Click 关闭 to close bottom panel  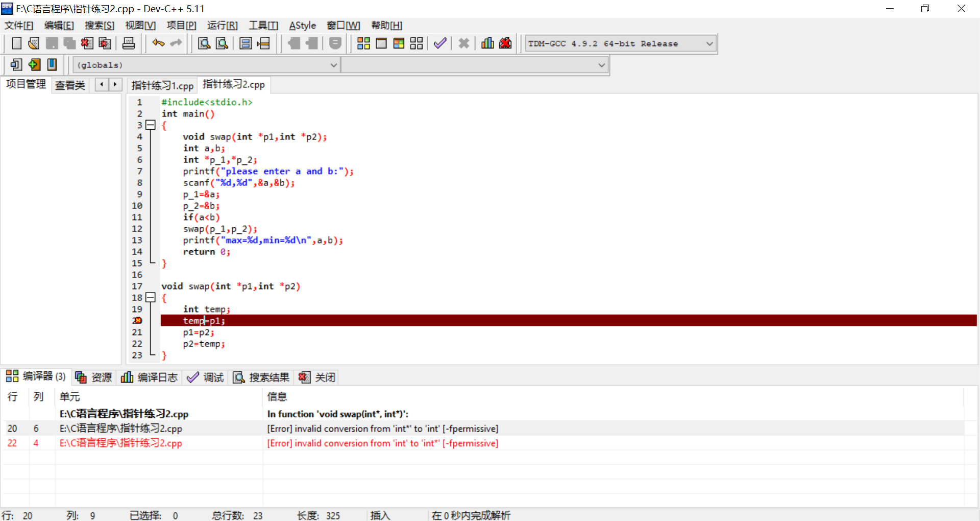pyautogui.click(x=317, y=377)
